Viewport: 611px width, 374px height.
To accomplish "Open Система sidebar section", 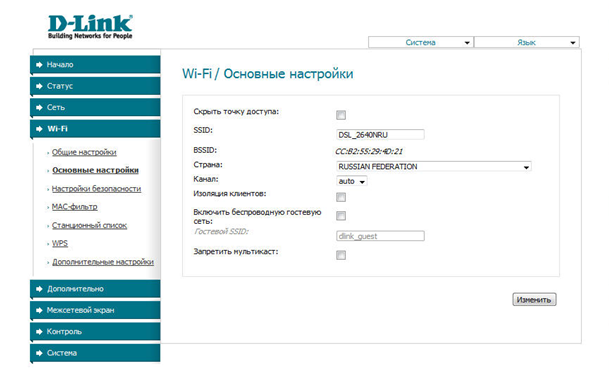I will [95, 353].
